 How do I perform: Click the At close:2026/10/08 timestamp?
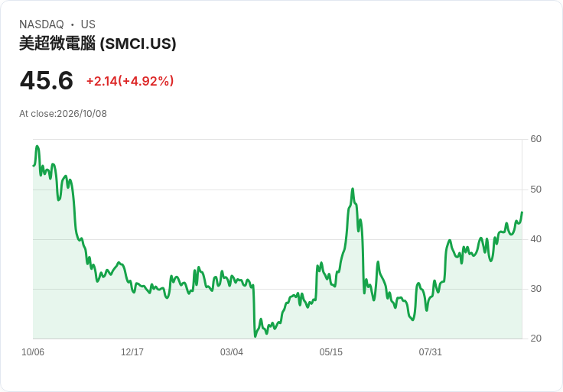click(x=63, y=114)
